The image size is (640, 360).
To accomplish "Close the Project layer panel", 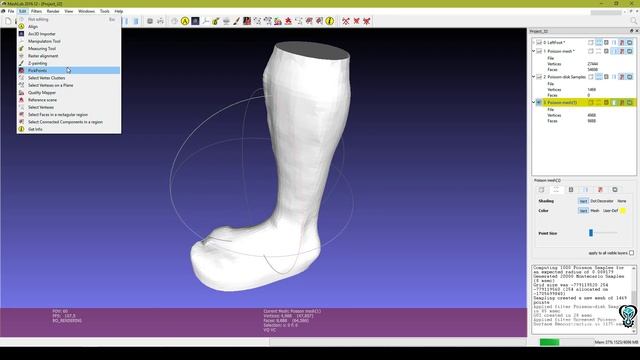I will coord(636,31).
